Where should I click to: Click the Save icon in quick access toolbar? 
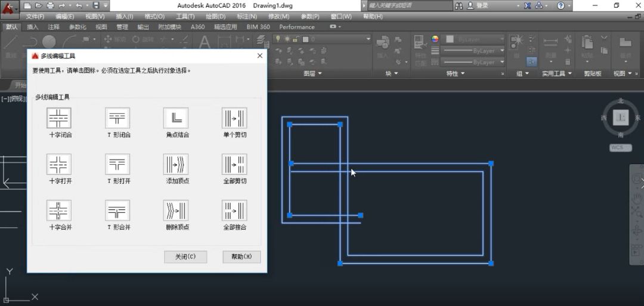[95, 6]
